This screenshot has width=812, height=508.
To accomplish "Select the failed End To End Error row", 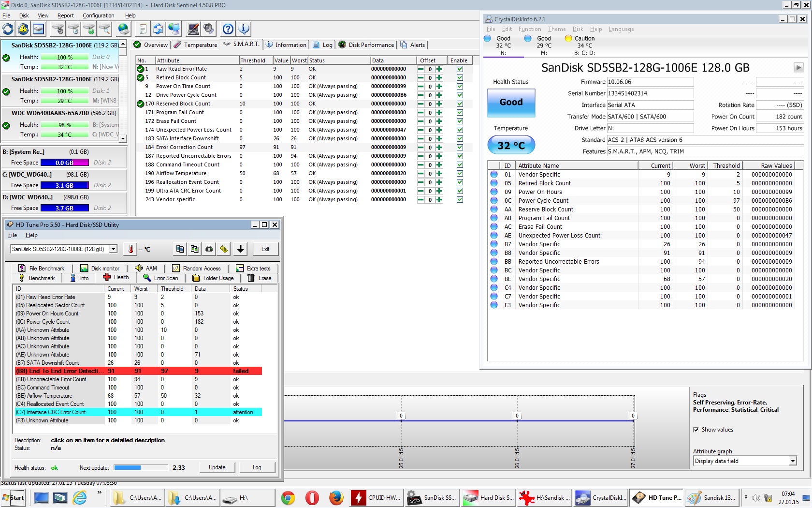I will (139, 371).
